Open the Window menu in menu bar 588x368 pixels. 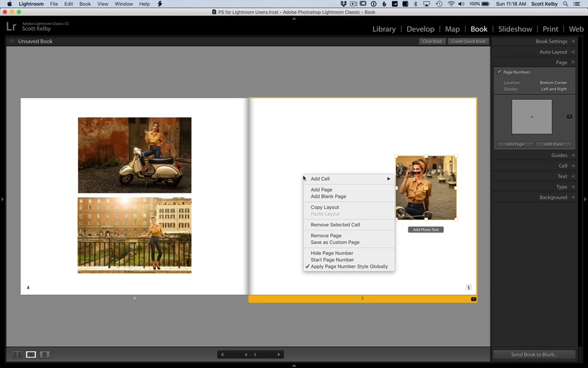click(x=123, y=4)
